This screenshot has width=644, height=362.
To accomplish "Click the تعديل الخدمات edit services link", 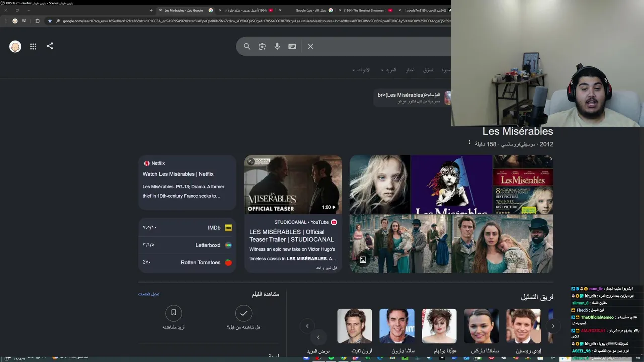I will [149, 294].
